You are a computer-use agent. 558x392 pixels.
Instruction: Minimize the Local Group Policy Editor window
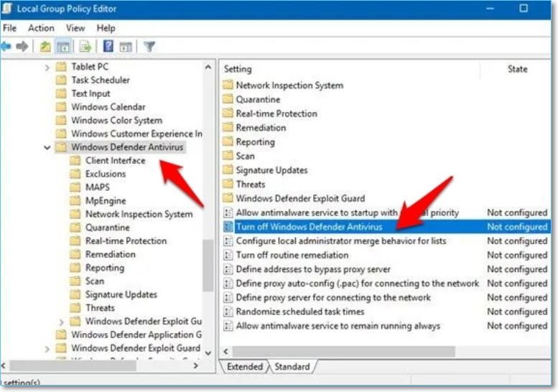pos(490,8)
